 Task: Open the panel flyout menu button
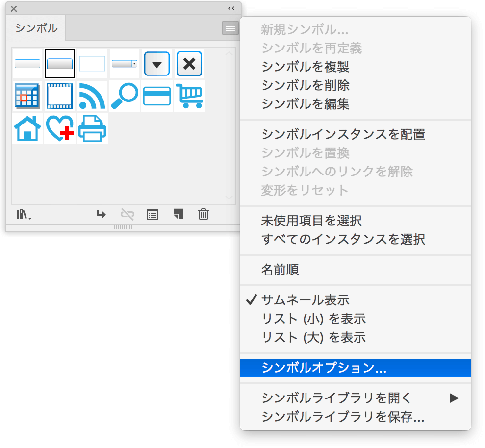tap(230, 28)
